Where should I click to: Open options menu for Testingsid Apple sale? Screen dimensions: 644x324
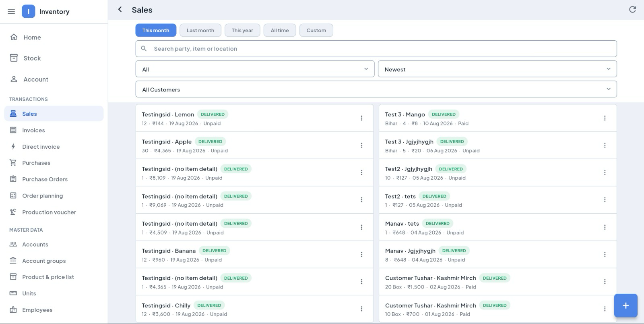pyautogui.click(x=361, y=145)
